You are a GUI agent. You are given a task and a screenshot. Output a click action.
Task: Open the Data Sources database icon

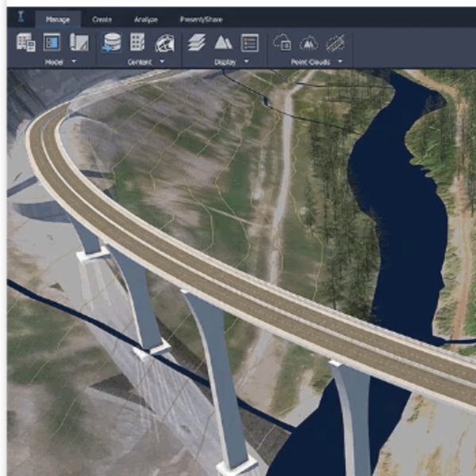pos(111,43)
